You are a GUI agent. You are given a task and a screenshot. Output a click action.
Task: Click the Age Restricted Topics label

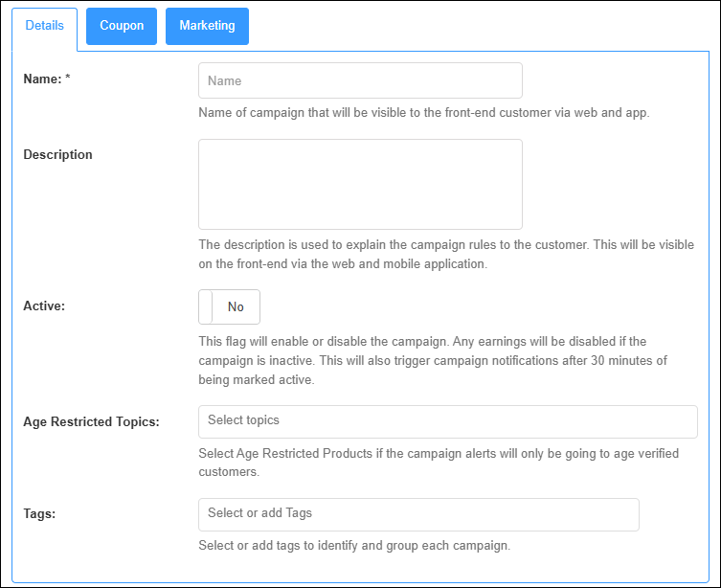91,422
